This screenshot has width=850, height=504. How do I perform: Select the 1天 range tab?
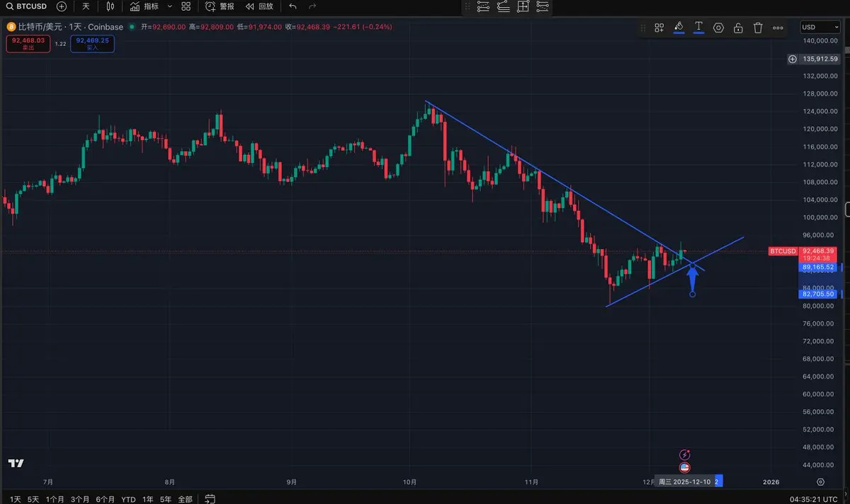[x=15, y=499]
